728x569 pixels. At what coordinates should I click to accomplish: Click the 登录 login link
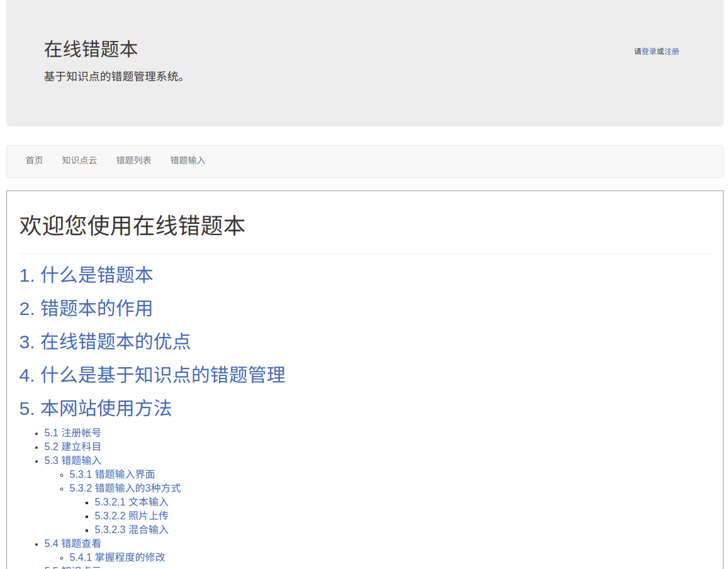[x=649, y=52]
